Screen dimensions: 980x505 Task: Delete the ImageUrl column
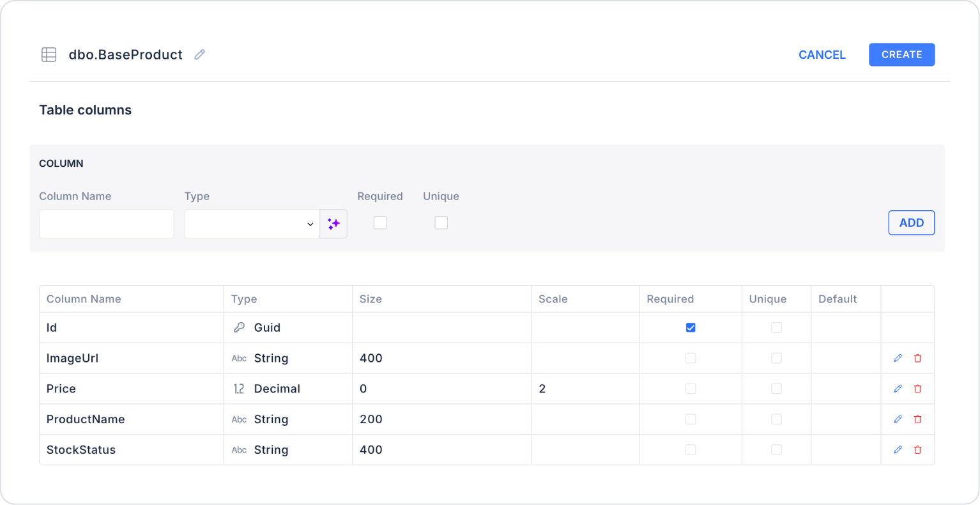tap(917, 358)
